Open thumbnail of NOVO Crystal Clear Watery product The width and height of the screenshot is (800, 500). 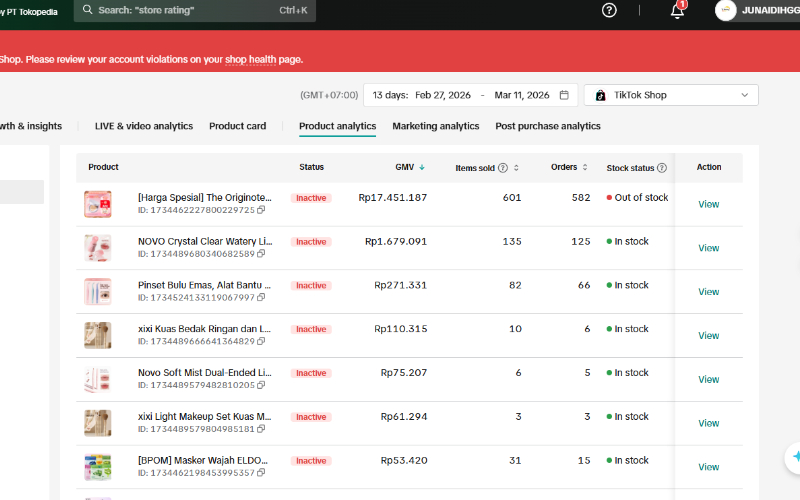97,248
